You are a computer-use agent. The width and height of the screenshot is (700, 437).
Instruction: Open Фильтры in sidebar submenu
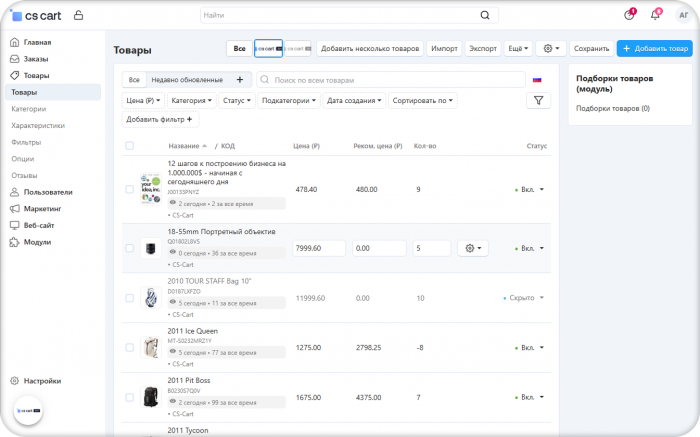[26, 142]
